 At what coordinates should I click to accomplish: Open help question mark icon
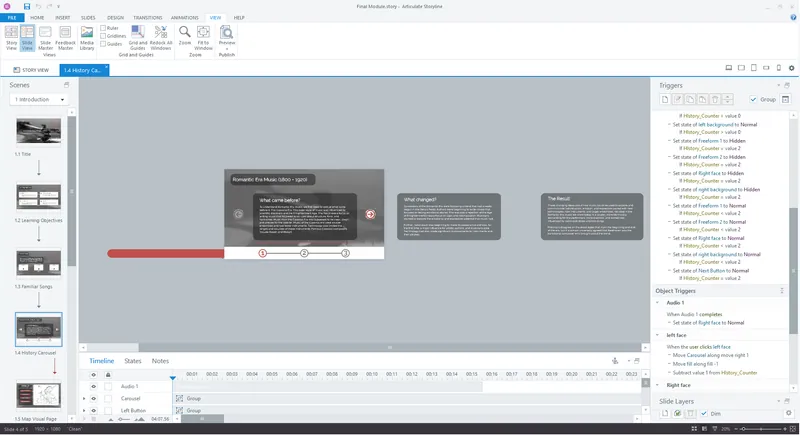tap(793, 17)
